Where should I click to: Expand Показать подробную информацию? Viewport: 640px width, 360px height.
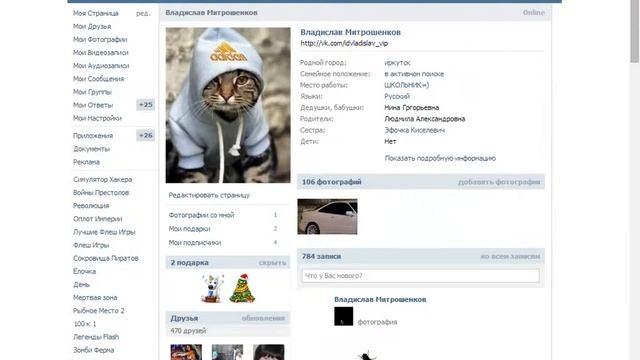pyautogui.click(x=440, y=158)
